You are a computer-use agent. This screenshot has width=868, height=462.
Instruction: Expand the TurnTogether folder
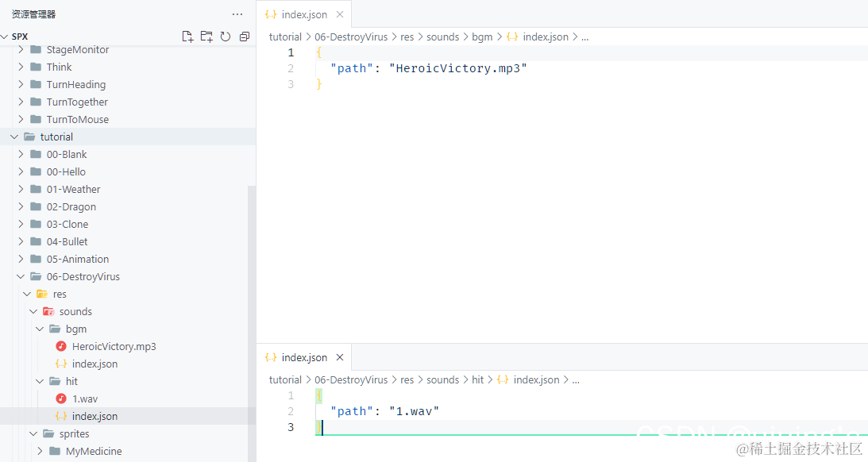(x=21, y=102)
